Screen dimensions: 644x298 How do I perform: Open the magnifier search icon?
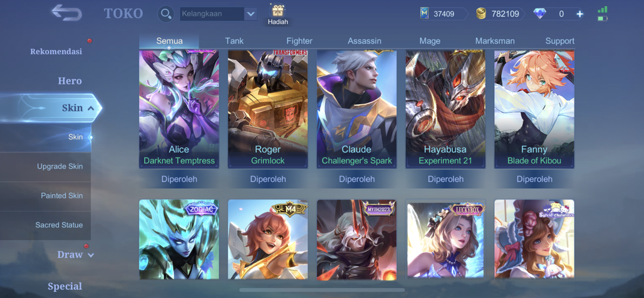(165, 14)
